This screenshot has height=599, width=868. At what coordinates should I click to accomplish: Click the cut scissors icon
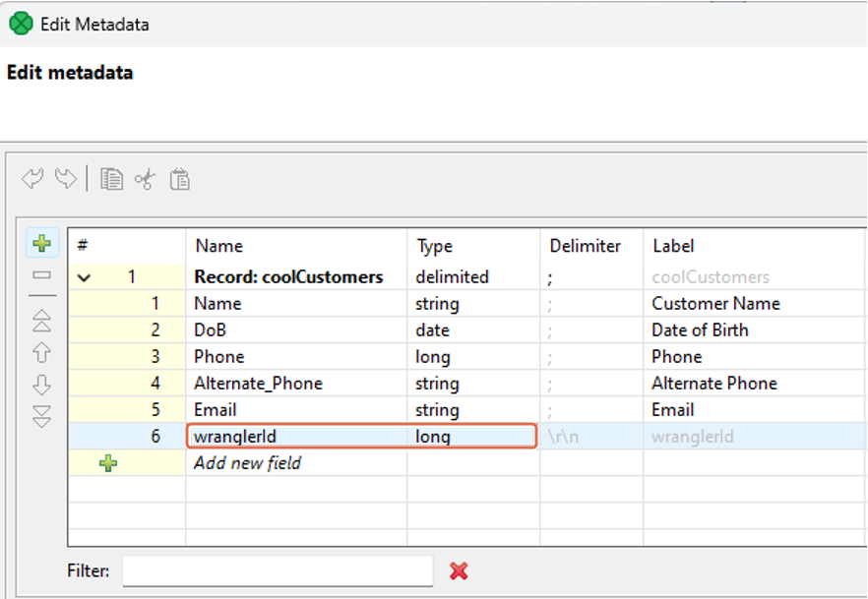click(x=145, y=179)
